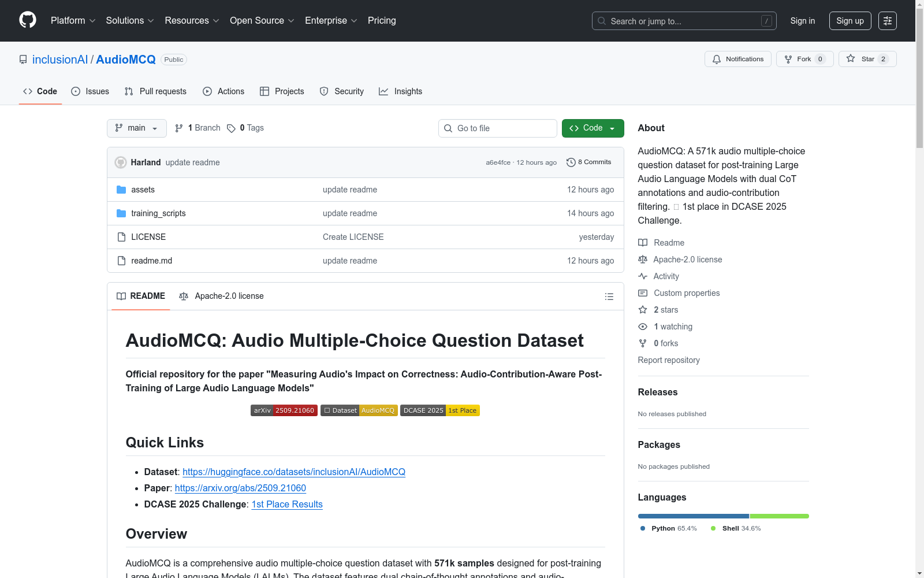
Task: Open the 1st Place Results link
Action: [287, 505]
